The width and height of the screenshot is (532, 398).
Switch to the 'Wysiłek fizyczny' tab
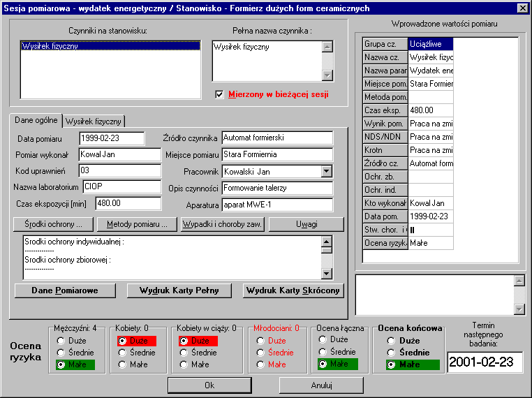pyautogui.click(x=94, y=121)
